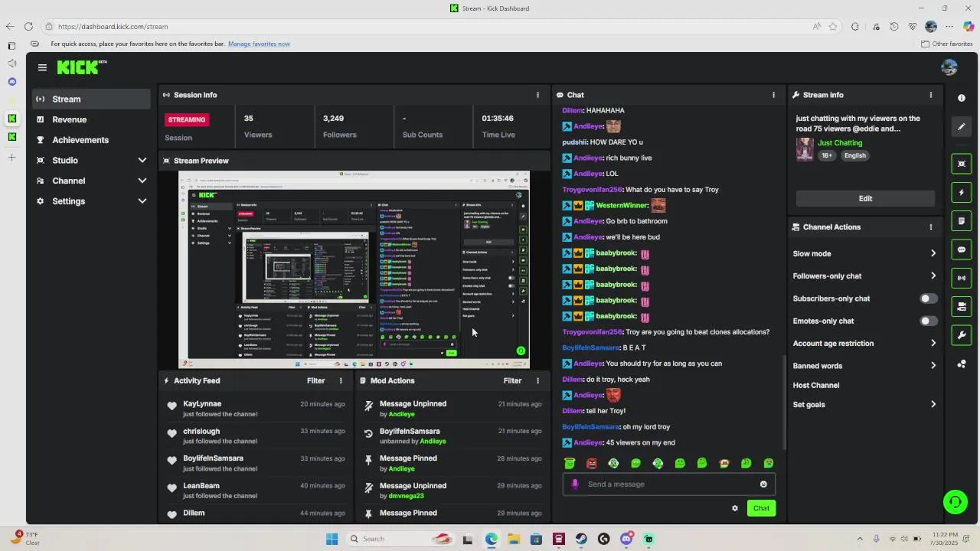Click the three-dots cluster icon in the sidebar

(962, 364)
